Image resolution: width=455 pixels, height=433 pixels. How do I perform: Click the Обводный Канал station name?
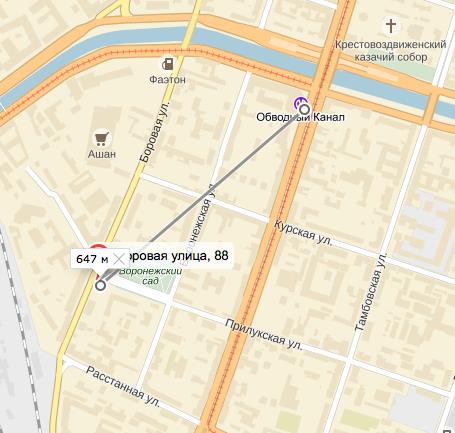pos(300,117)
